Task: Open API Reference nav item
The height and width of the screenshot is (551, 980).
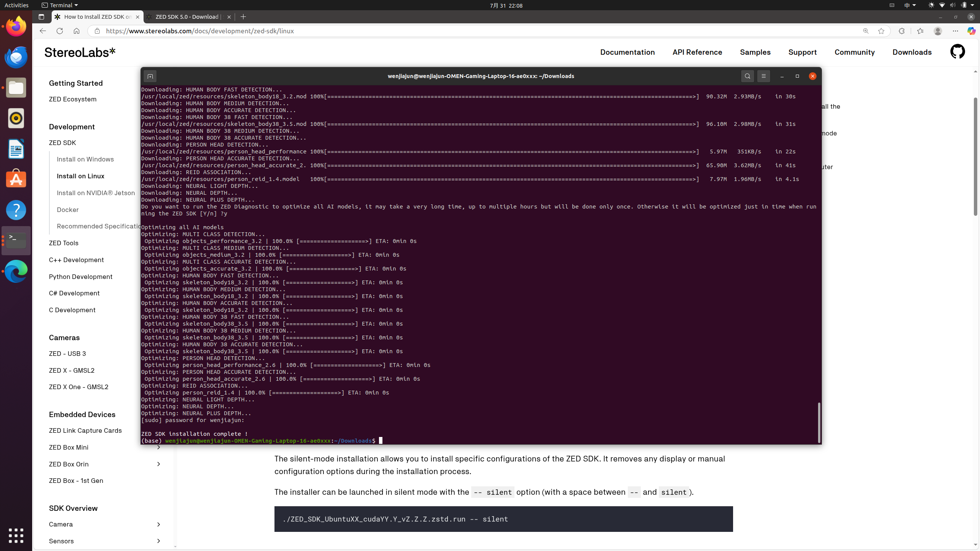Action: click(697, 52)
